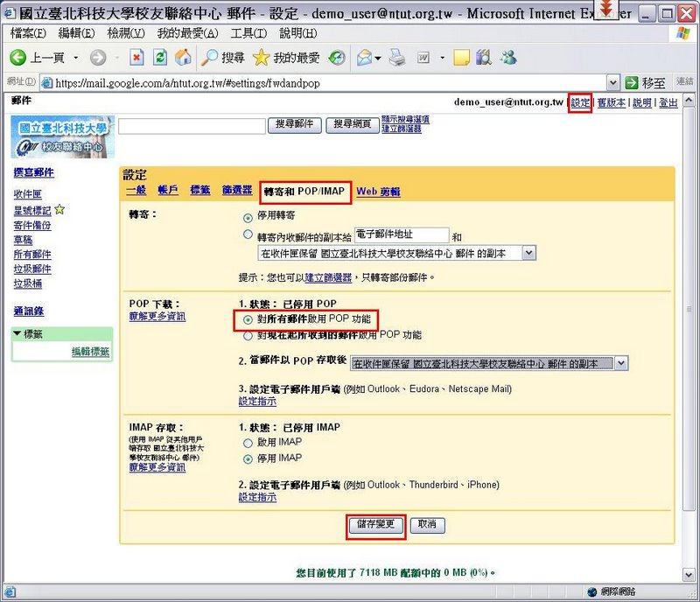The image size is (700, 602).
Task: Click the 登出 sign-out link
Action: point(668,102)
